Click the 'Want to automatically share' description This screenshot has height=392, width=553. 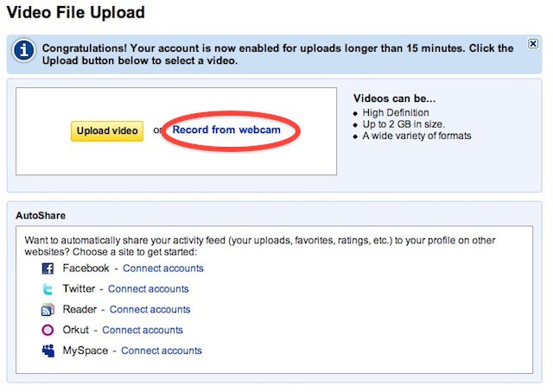point(260,246)
